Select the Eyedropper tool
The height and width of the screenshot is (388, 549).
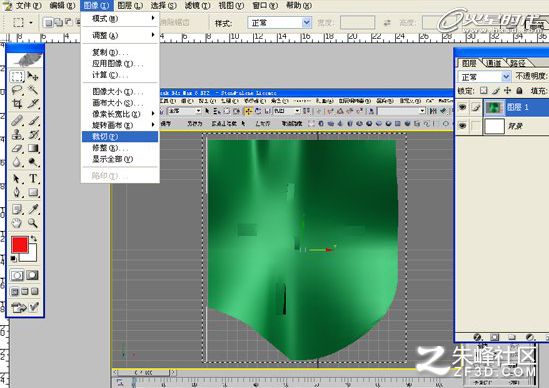33,209
